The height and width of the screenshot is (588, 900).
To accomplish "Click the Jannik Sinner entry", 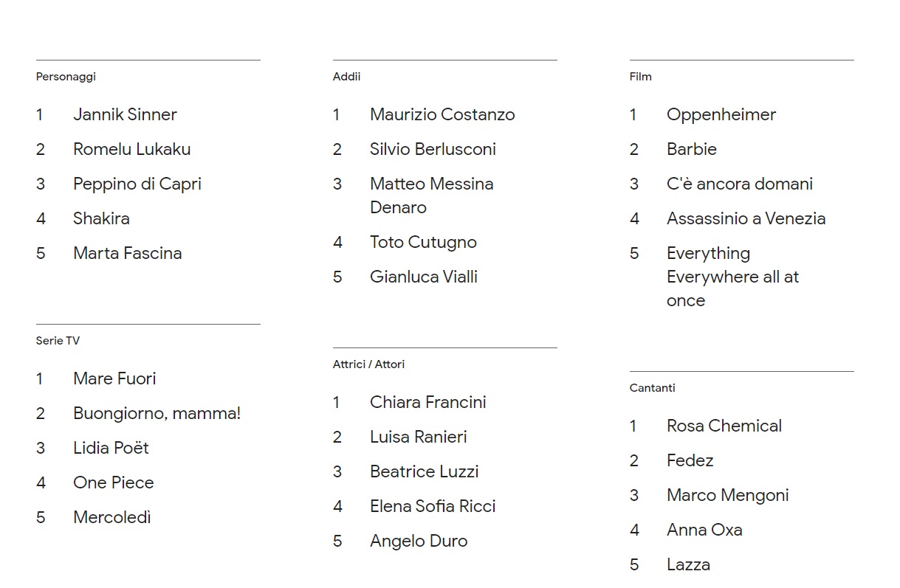I will 125,114.
